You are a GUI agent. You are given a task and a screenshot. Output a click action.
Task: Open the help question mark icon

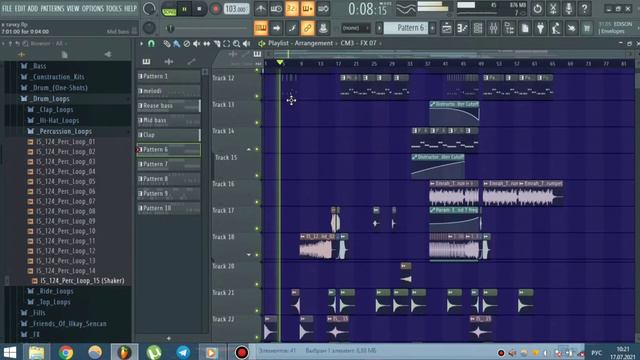tap(584, 9)
